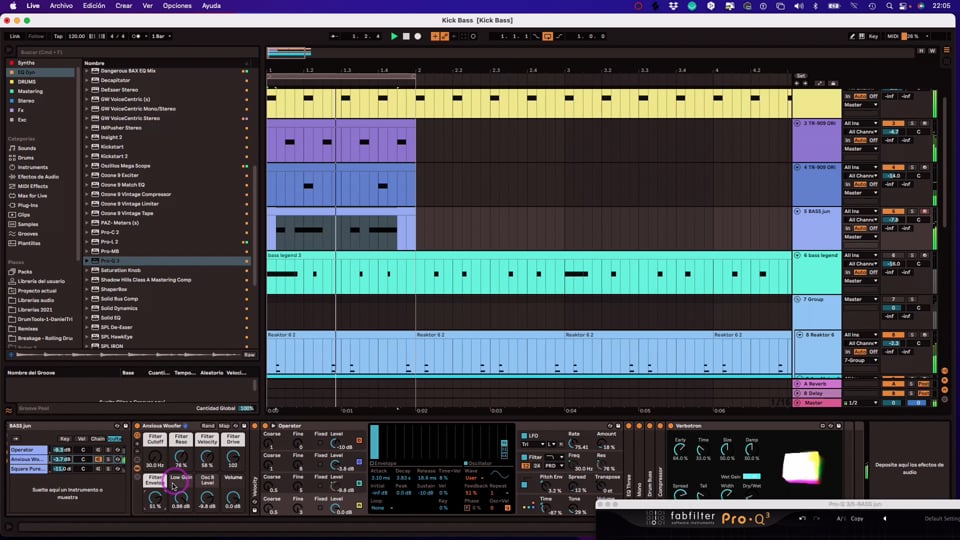Select the Mastering collection
The width and height of the screenshot is (960, 540).
click(x=30, y=91)
